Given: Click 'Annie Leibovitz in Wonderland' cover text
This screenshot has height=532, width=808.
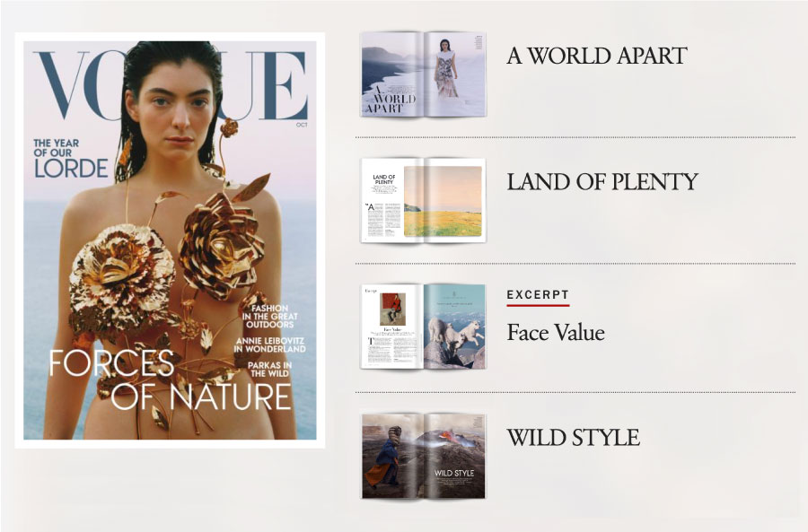Looking at the screenshot, I should click(x=269, y=344).
